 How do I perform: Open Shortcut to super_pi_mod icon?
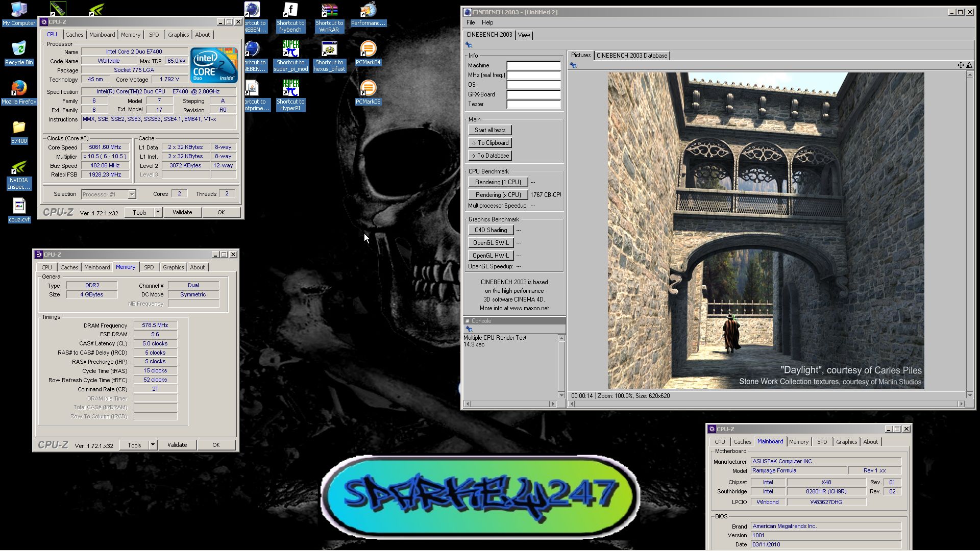tap(290, 56)
